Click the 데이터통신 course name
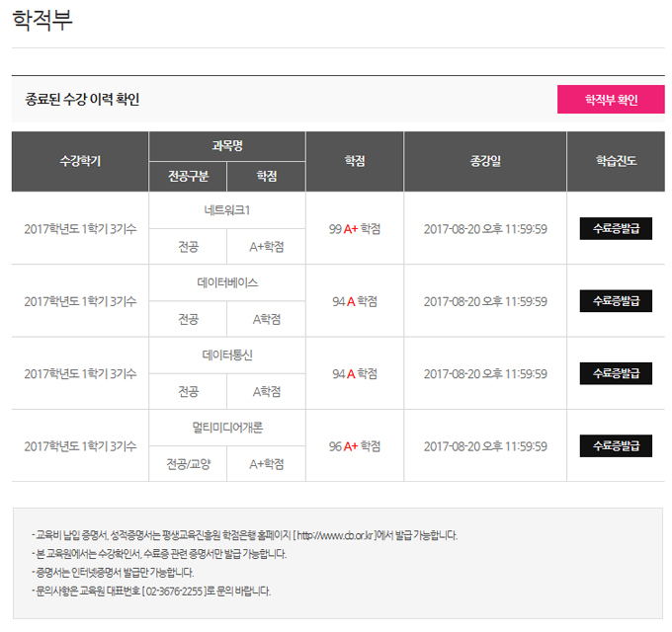The image size is (672, 632). pyautogui.click(x=227, y=355)
